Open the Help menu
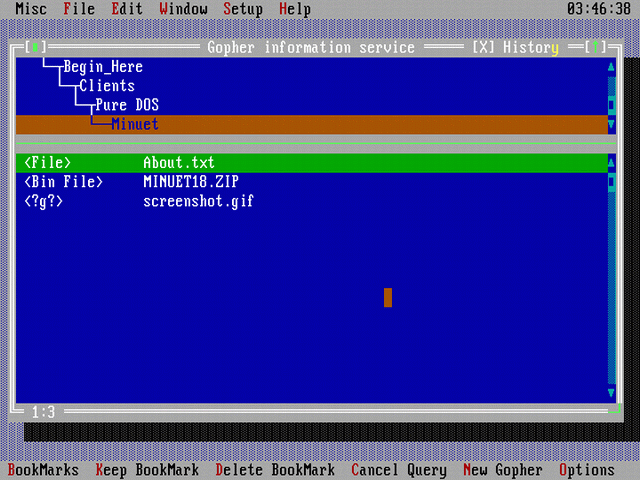640x480 pixels. [294, 9]
